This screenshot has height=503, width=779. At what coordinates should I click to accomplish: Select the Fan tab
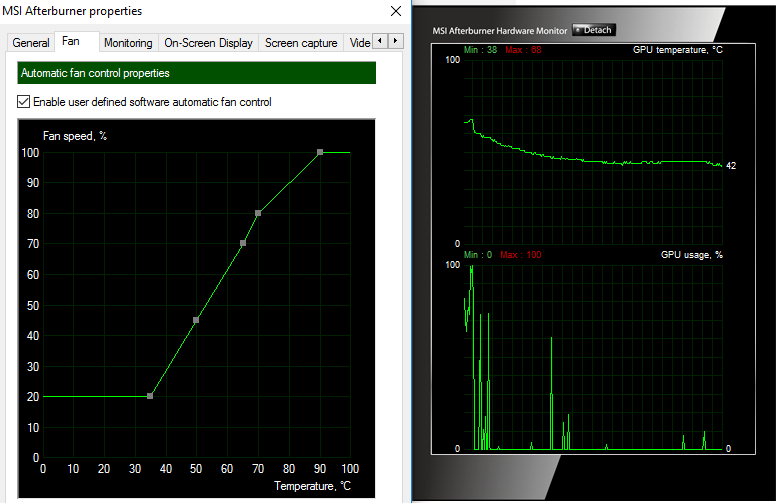[71, 41]
